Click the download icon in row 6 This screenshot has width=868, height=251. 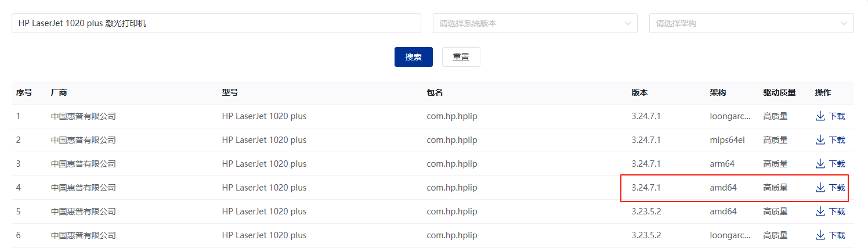[x=820, y=235]
